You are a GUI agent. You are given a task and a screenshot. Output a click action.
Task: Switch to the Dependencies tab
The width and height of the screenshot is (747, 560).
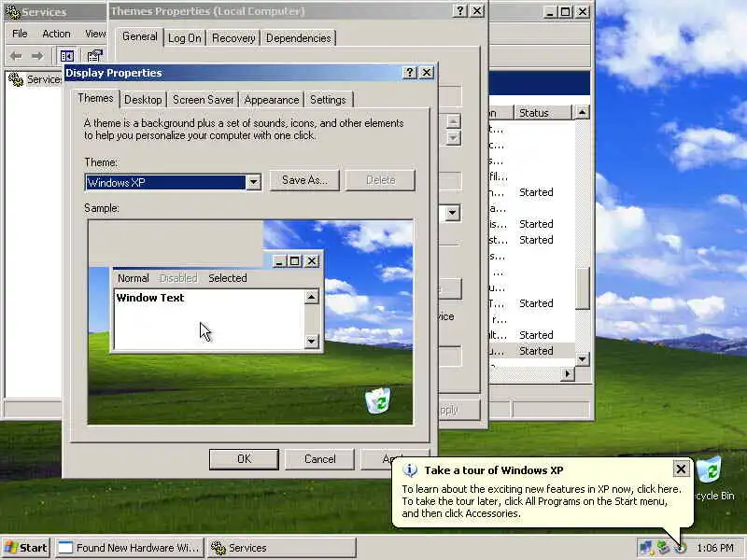298,38
